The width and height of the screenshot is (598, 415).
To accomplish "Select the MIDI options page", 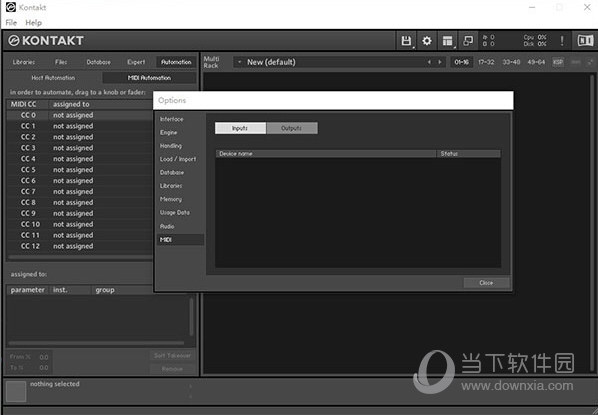I will [180, 240].
